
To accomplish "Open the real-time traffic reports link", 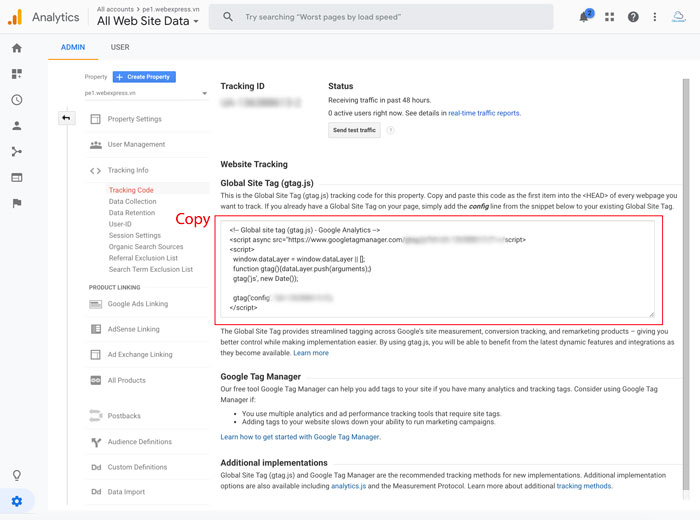I will (x=484, y=113).
